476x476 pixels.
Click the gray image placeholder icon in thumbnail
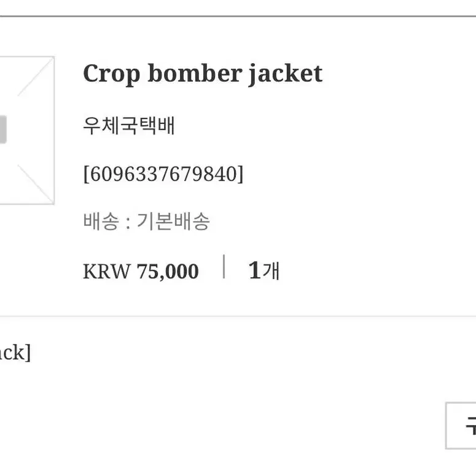click(3, 130)
